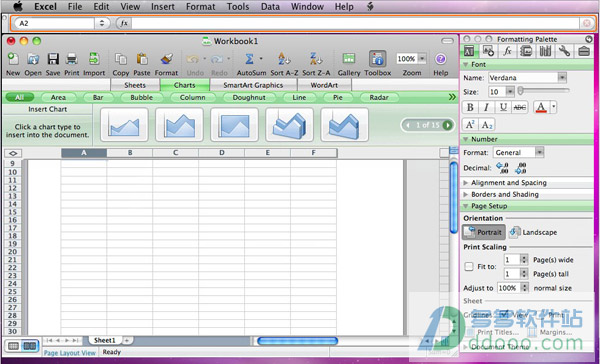Toggle Subscript A₂ button
This screenshot has height=364, width=600.
[487, 125]
